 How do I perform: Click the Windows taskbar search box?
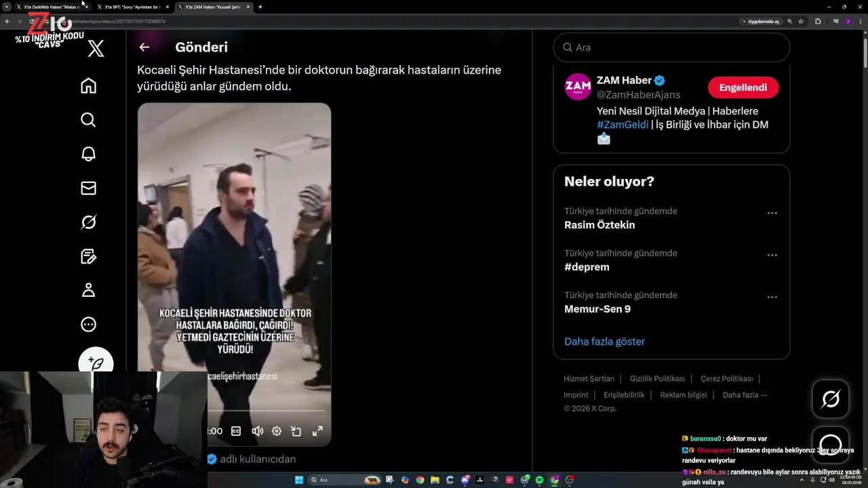click(x=345, y=480)
